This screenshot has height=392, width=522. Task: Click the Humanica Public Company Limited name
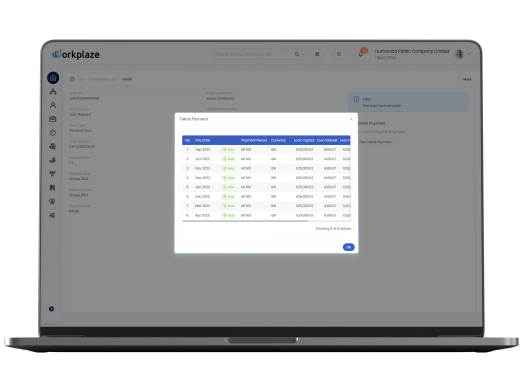(x=412, y=51)
